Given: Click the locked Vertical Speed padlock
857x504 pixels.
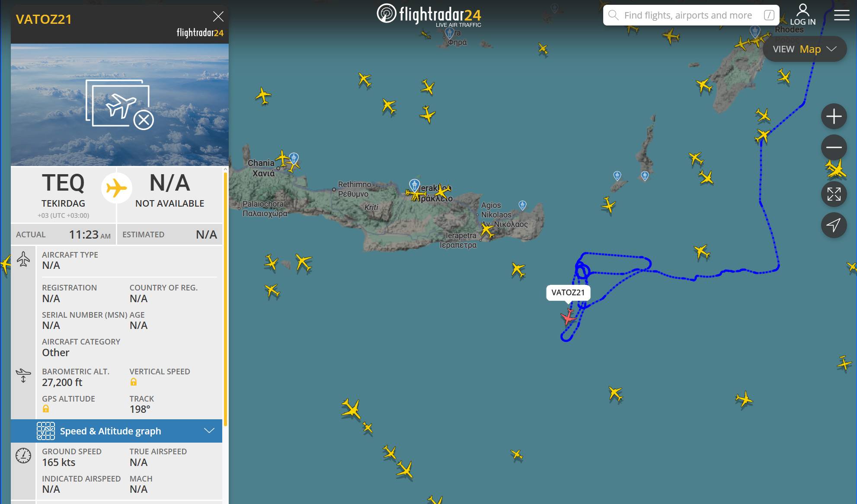Looking at the screenshot, I should pos(134,382).
